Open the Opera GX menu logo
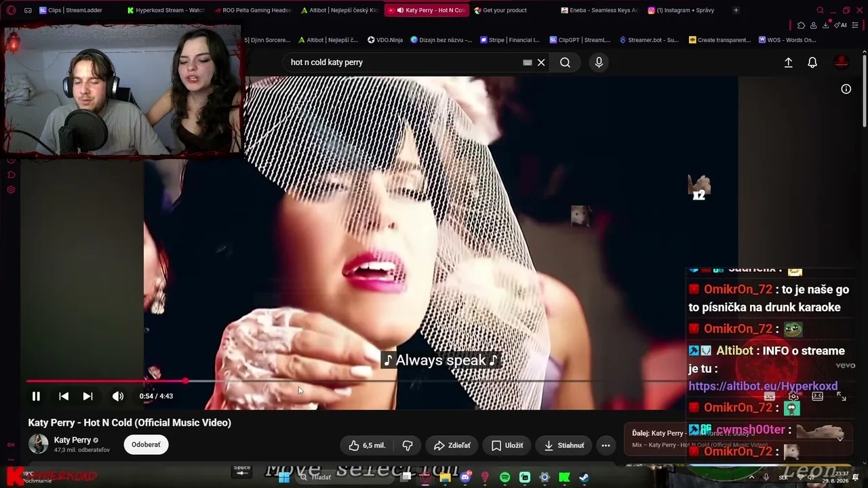This screenshot has width=868, height=488. 11,10
